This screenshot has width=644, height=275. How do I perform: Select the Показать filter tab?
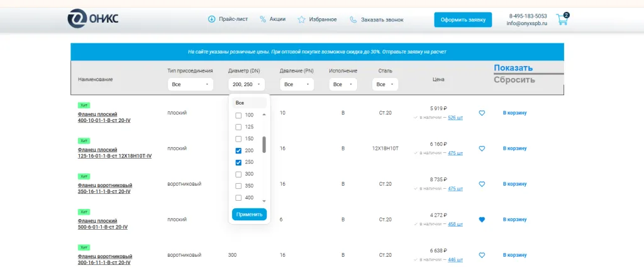[513, 68]
